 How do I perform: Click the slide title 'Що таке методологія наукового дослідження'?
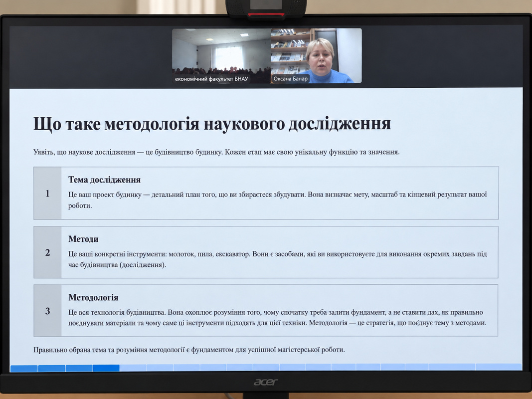point(212,124)
